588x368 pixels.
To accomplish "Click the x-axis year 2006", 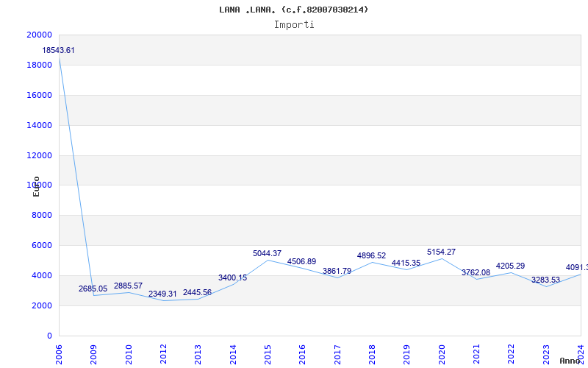I will tap(59, 355).
